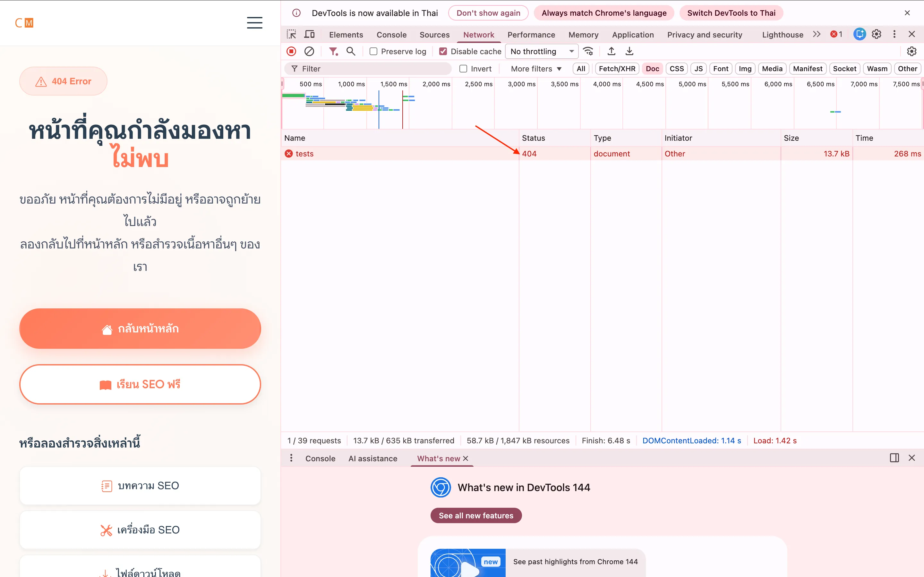
Task: Open DevTools network settings gear
Action: [x=912, y=51]
